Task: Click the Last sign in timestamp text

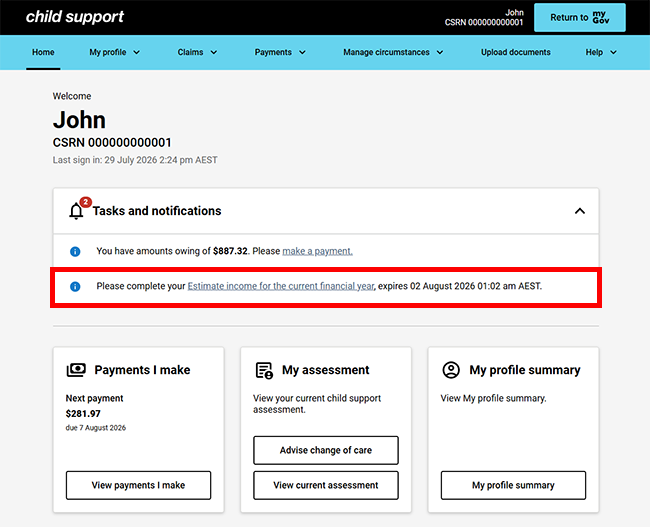Action: [135, 160]
